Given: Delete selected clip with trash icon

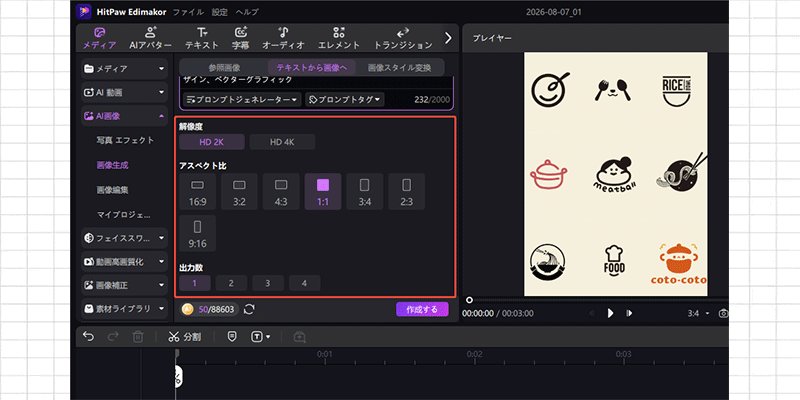Looking at the screenshot, I should coord(138,337).
